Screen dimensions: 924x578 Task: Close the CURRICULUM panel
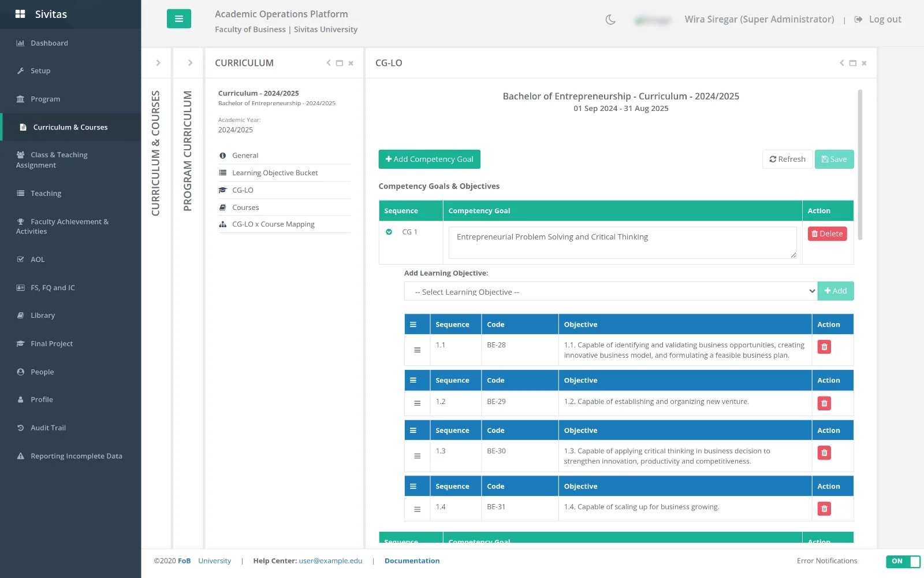tap(351, 63)
